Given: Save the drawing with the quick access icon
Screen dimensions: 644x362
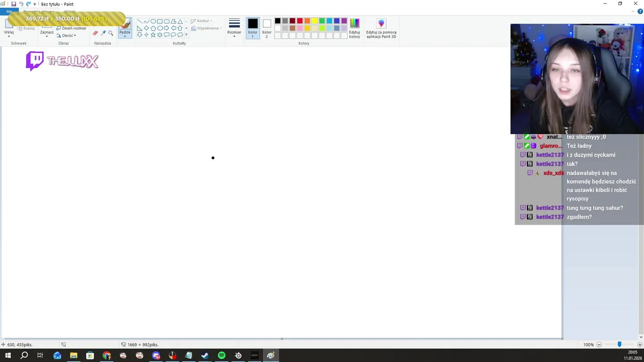Looking at the screenshot, I should (14, 4).
